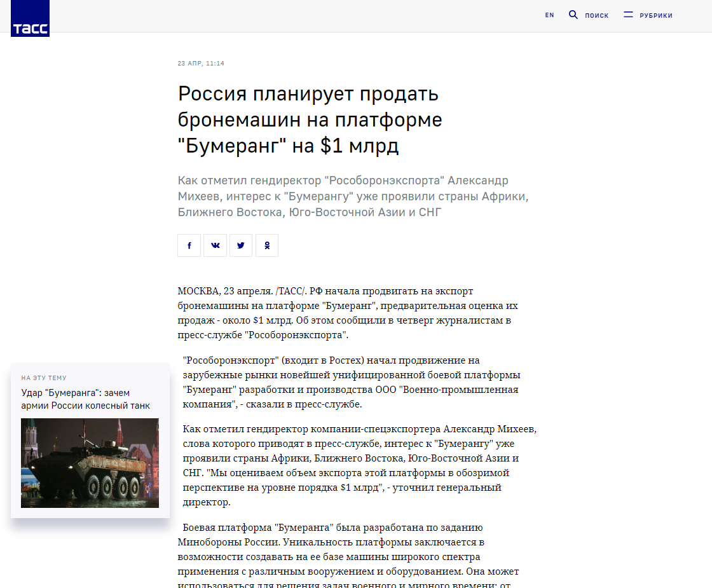
Task: Open the РУБРИКИ menu label
Action: point(656,15)
